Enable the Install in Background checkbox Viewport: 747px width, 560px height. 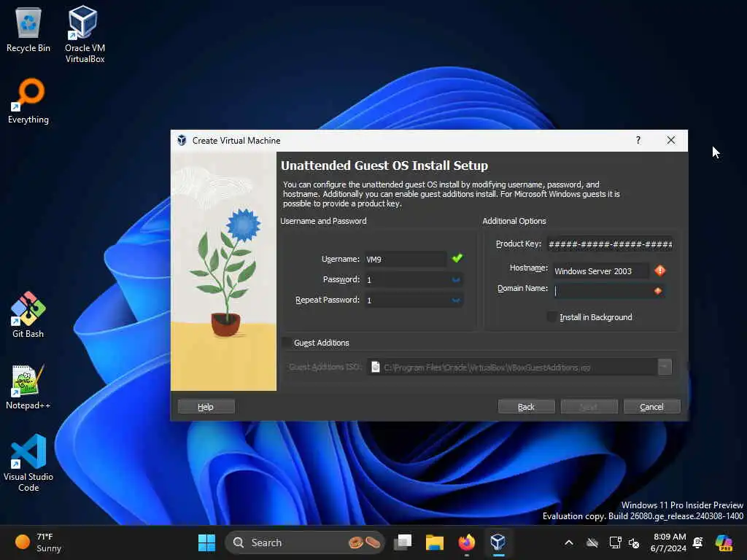[x=551, y=316]
